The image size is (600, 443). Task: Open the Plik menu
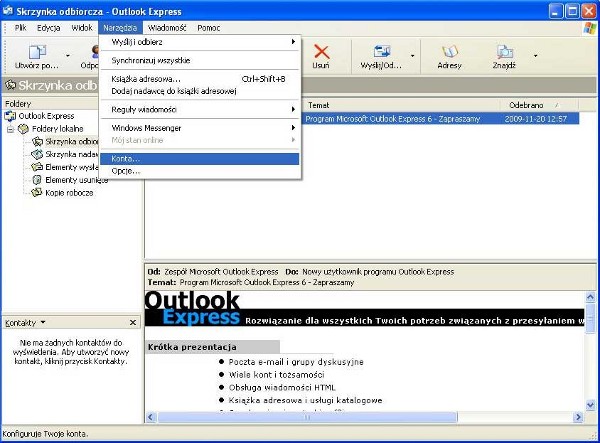tap(21, 28)
